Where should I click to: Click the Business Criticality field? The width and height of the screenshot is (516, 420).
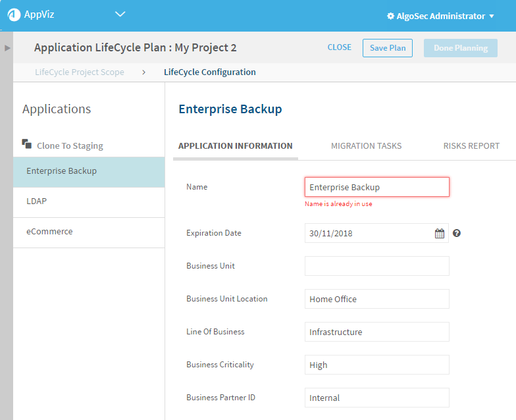[x=376, y=365]
